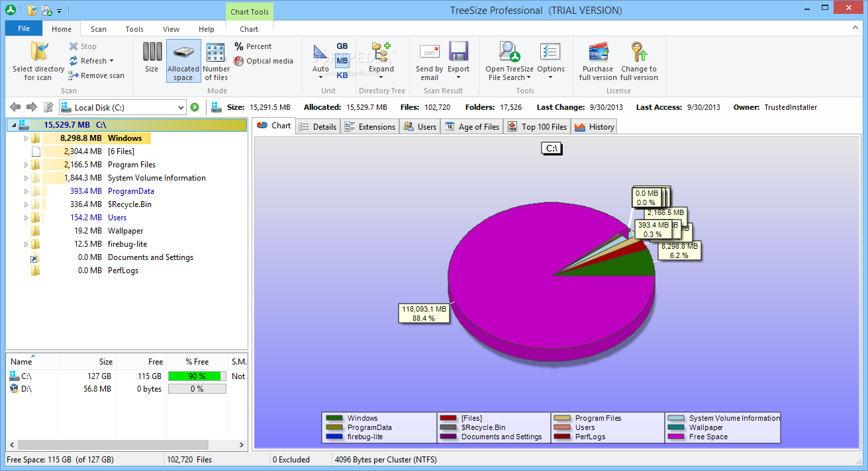Start scan with green play button
Image resolution: width=868 pixels, height=471 pixels.
(195, 107)
